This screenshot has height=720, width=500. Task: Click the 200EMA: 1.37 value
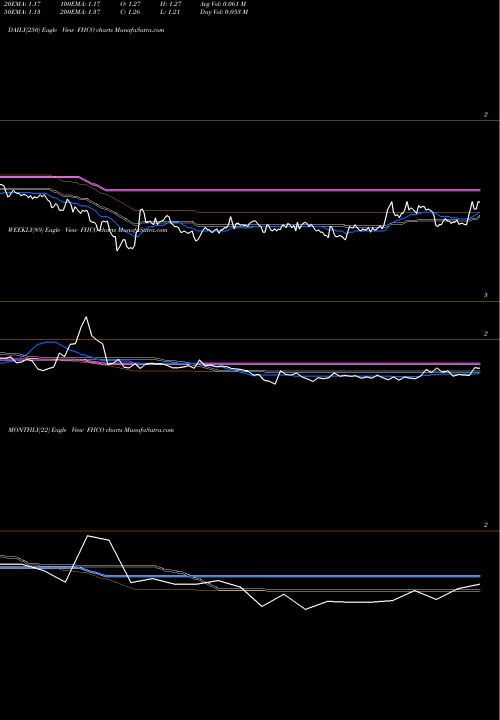[x=79, y=12]
